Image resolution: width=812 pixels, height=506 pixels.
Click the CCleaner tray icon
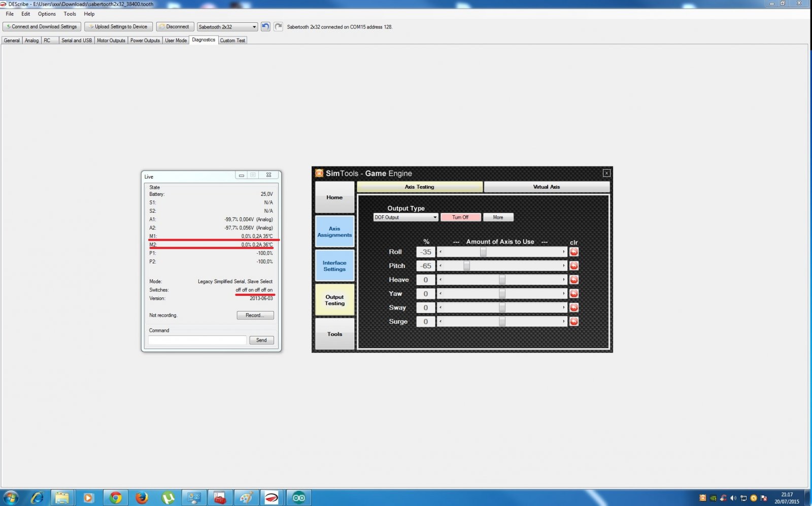pyautogui.click(x=723, y=498)
